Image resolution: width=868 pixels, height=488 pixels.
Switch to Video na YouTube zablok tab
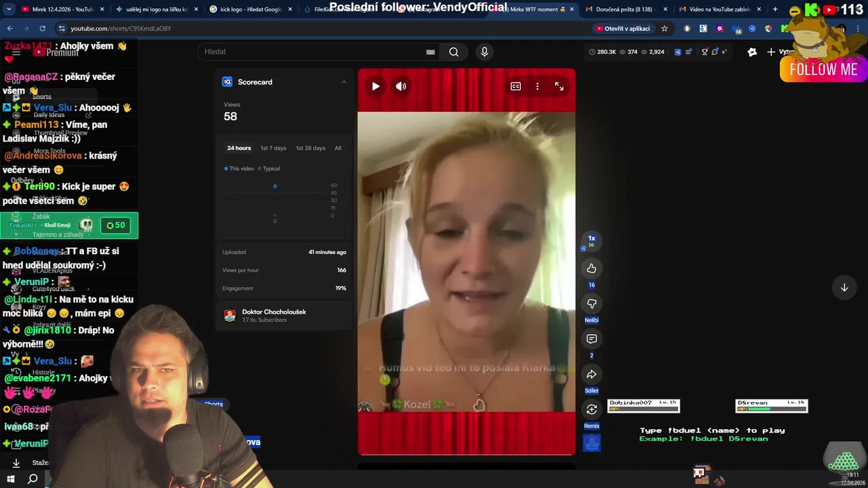point(719,9)
